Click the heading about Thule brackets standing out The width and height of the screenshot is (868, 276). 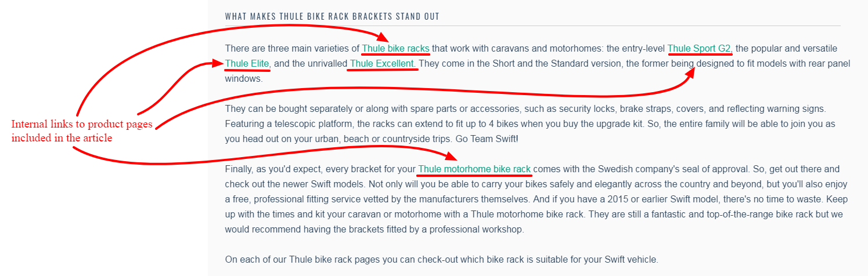tap(332, 16)
